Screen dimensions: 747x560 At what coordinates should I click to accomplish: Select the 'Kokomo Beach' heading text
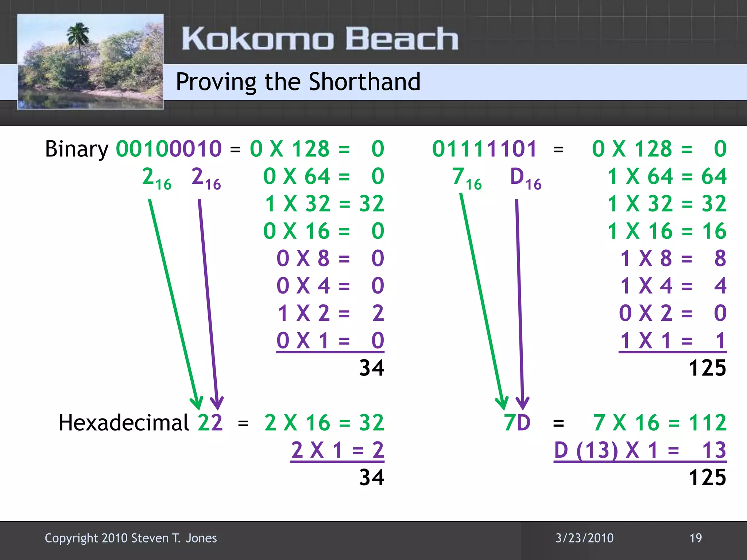[x=320, y=39]
